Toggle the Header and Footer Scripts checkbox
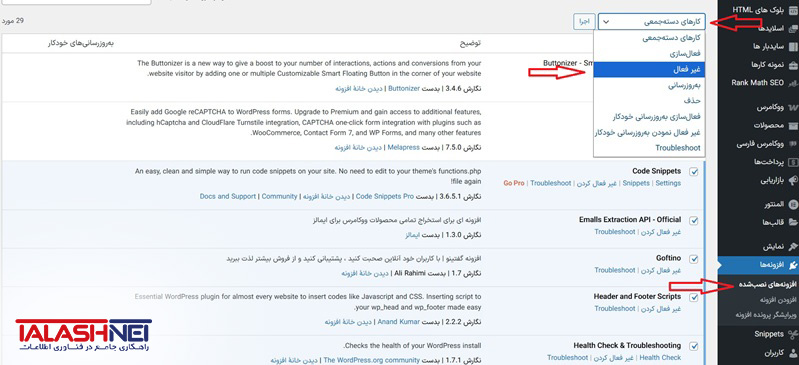This screenshot has height=365, width=799. pyautogui.click(x=694, y=297)
